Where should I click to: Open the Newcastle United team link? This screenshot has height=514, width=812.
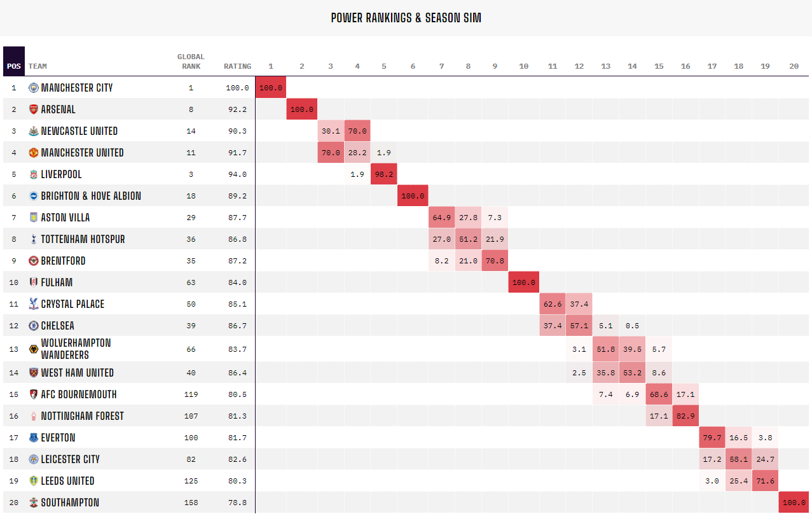point(79,131)
